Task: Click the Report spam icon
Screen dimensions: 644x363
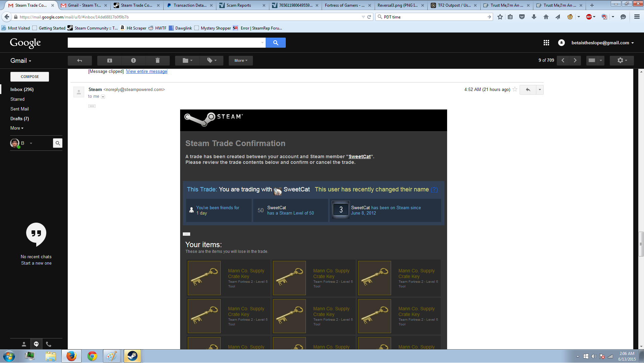Action: pos(133,60)
